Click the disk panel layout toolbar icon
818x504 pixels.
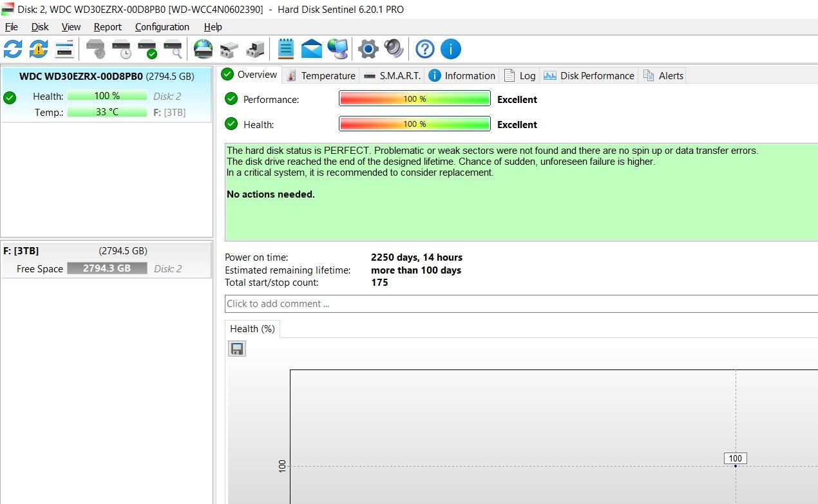pyautogui.click(x=64, y=49)
